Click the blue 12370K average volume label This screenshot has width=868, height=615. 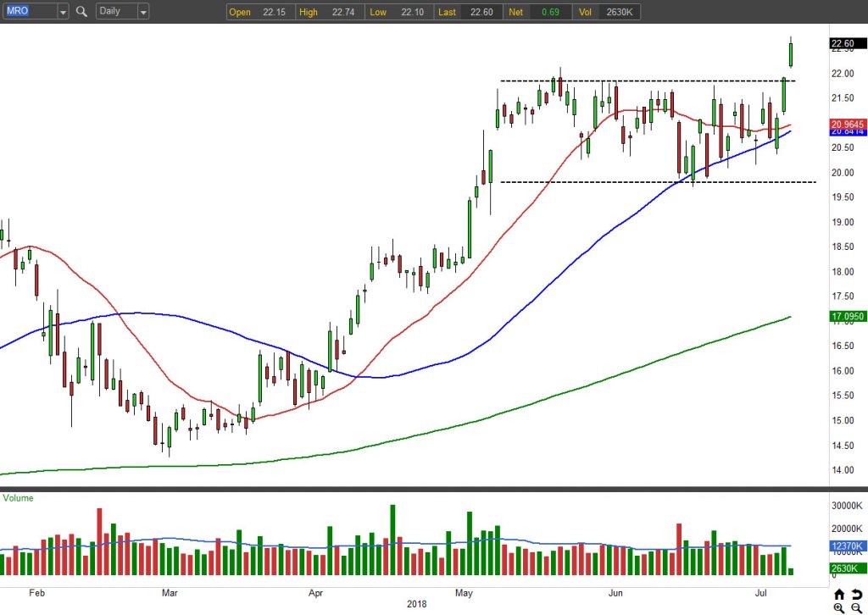848,546
